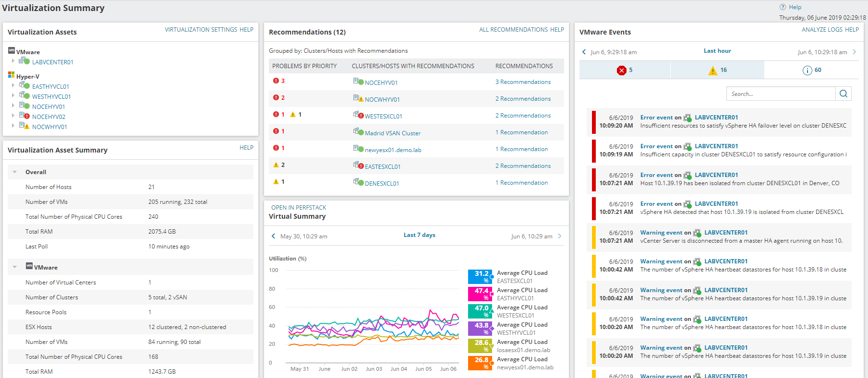The width and height of the screenshot is (868, 378).
Task: Open VIRTUALIZATION SETTINGS link
Action: tap(201, 30)
